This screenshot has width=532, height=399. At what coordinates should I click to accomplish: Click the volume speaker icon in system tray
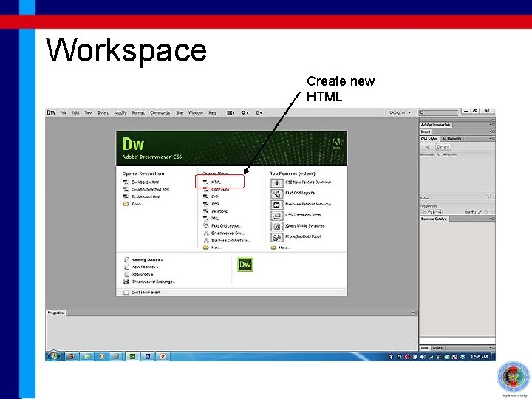coord(423,357)
